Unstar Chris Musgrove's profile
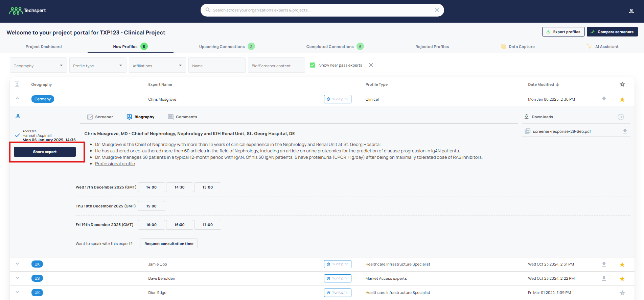The width and height of the screenshot is (644, 300). [x=622, y=99]
